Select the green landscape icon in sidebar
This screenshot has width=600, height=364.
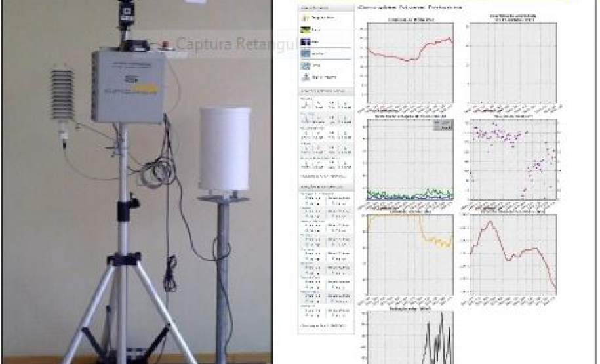click(307, 30)
